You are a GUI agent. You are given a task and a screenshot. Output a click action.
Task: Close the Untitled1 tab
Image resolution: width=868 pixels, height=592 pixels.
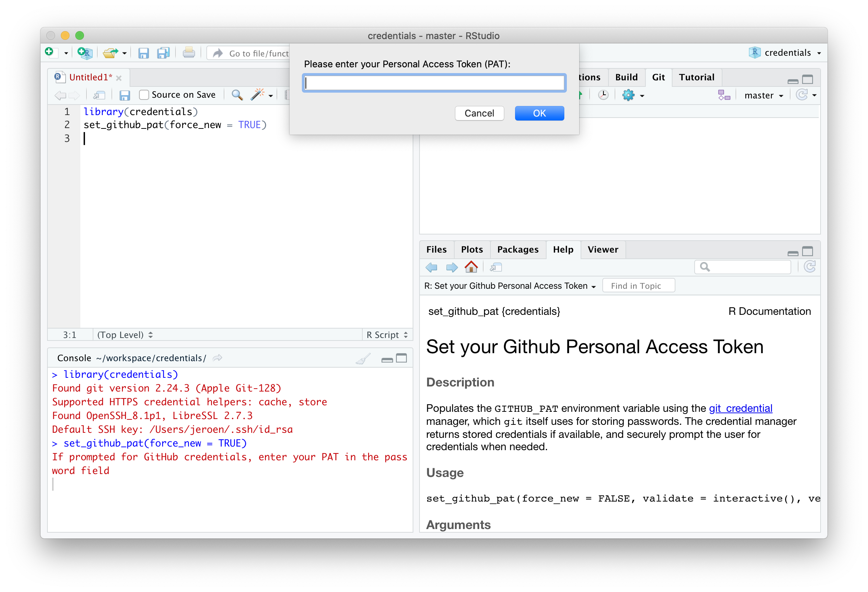(119, 78)
